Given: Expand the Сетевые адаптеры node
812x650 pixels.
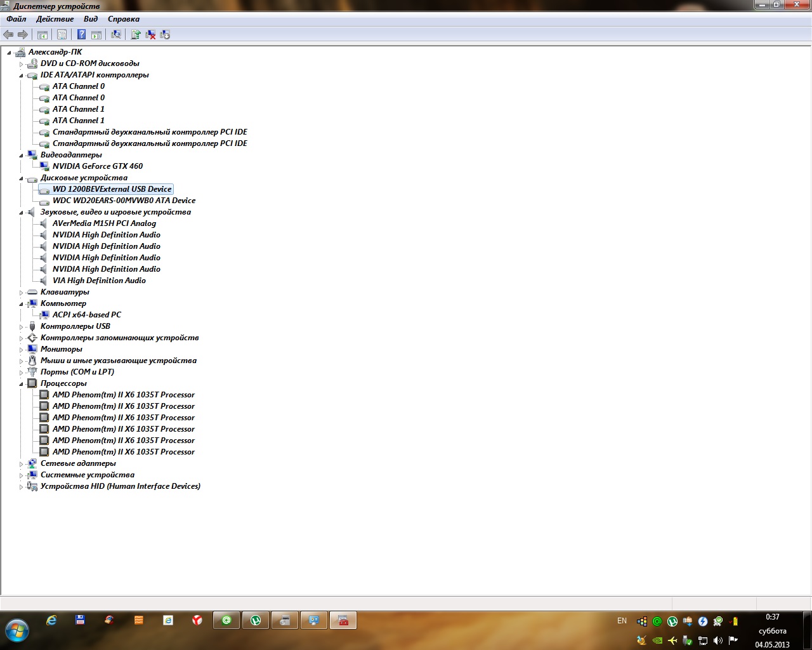Looking at the screenshot, I should [x=21, y=464].
